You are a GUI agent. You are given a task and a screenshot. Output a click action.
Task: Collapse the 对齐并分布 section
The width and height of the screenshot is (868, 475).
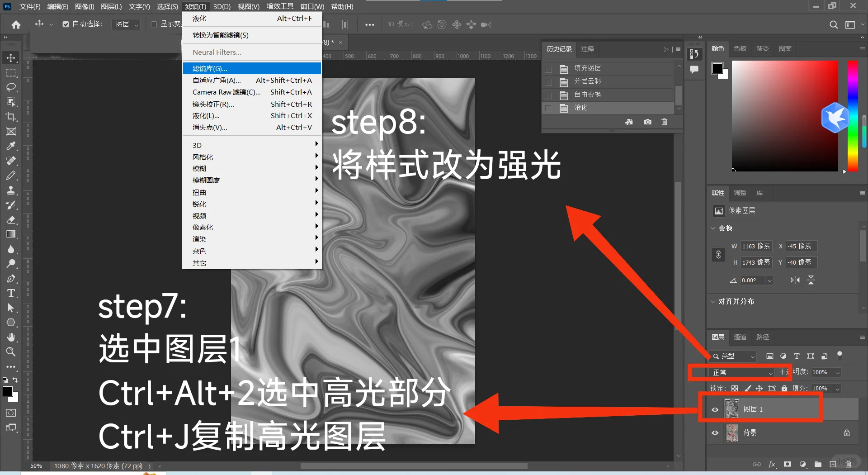click(x=713, y=301)
